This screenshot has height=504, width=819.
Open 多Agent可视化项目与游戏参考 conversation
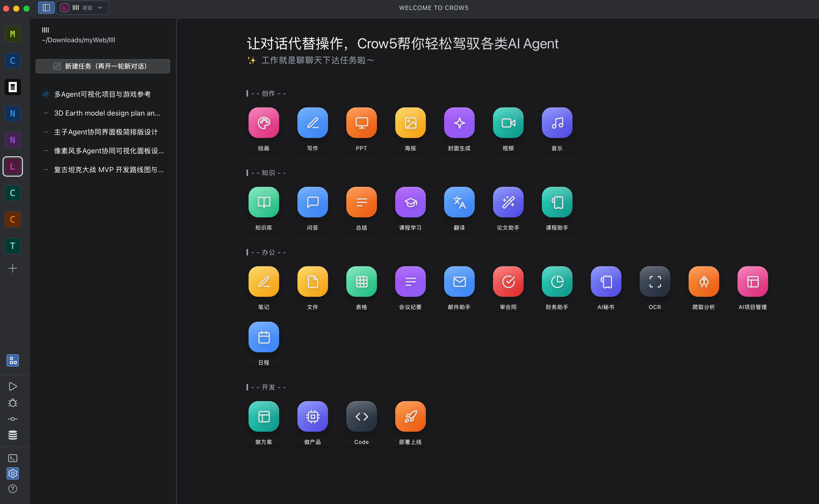click(x=103, y=94)
